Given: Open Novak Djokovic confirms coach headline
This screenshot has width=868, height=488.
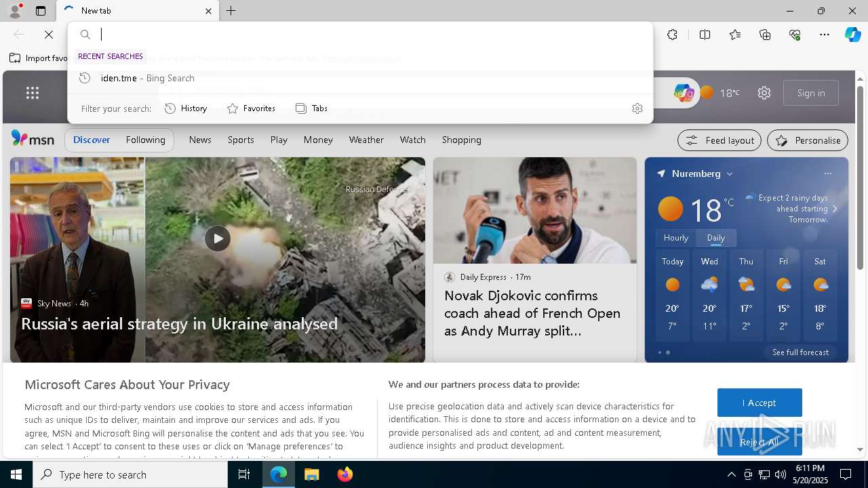Looking at the screenshot, I should [532, 313].
